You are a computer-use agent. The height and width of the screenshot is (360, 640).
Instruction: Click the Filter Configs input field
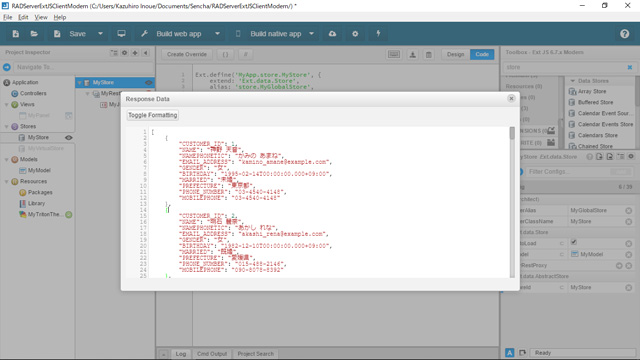click(567, 172)
